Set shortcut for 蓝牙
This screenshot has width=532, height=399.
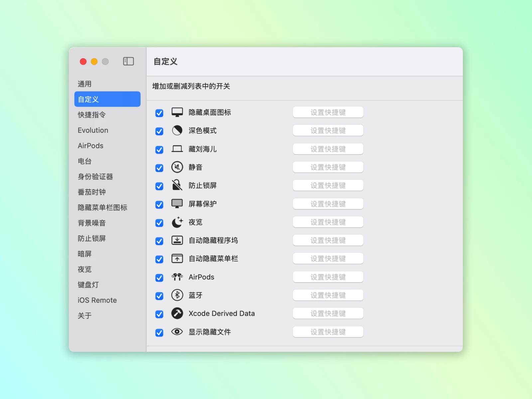pos(328,295)
